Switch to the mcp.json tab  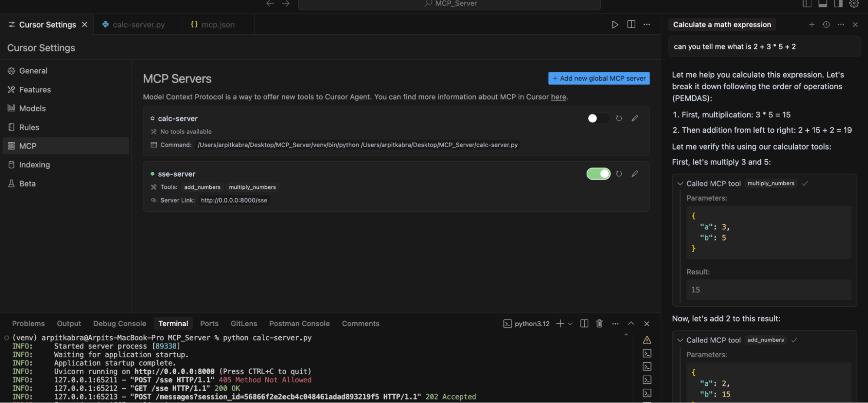pyautogui.click(x=217, y=24)
